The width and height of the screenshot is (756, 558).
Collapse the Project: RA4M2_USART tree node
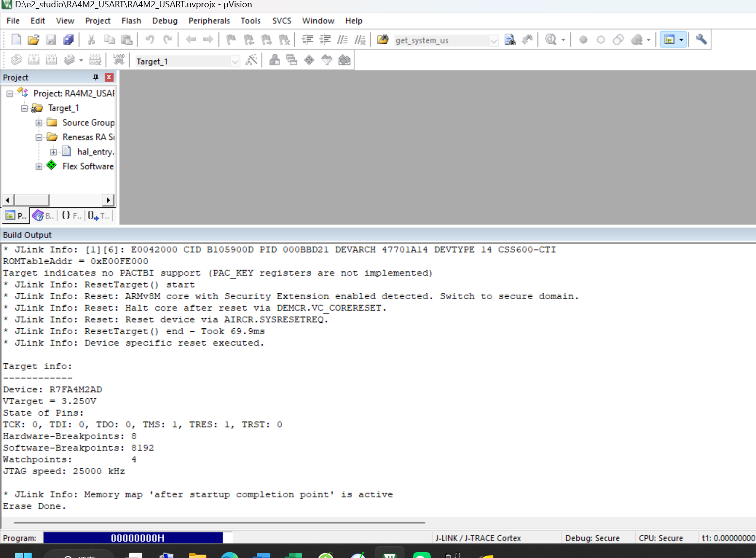coord(10,94)
